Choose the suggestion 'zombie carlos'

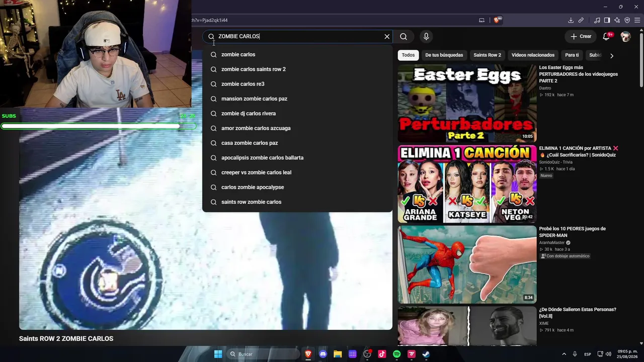(x=297, y=54)
